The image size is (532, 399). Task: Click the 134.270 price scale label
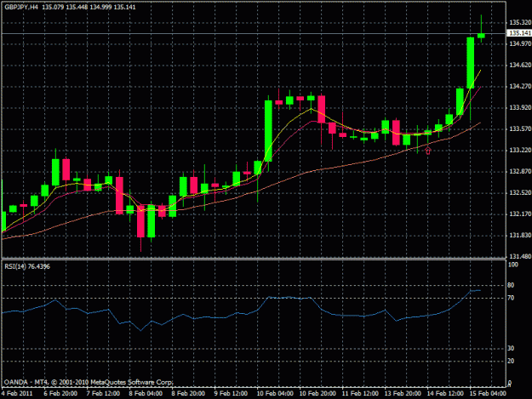click(520, 87)
